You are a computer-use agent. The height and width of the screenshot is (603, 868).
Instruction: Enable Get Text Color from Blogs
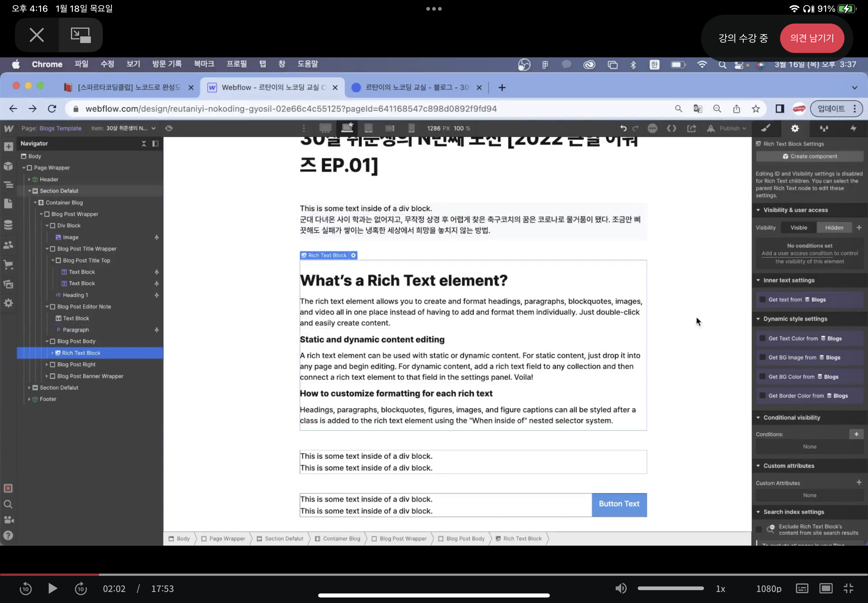click(762, 339)
